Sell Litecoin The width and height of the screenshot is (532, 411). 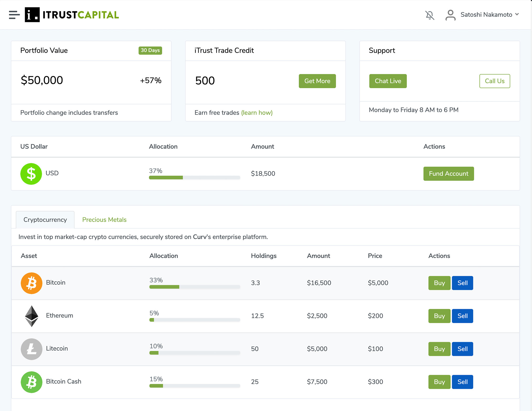462,349
